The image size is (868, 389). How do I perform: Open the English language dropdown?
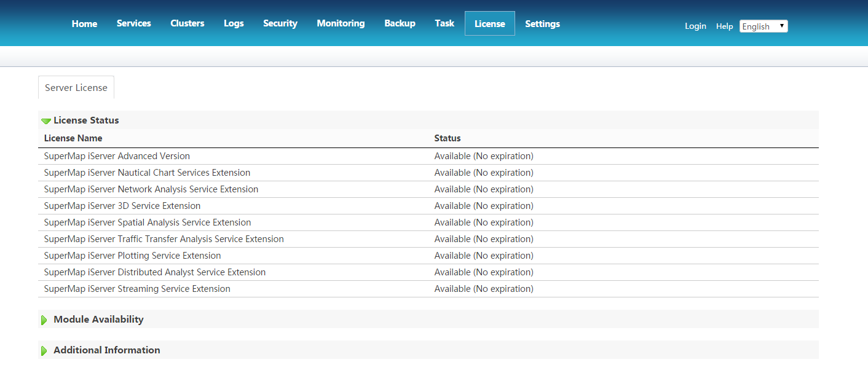click(x=763, y=26)
